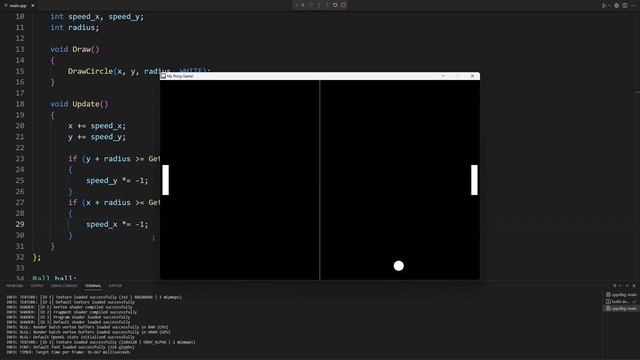Grab the debug toolbar drag handle
This screenshot has width=640, height=360.
pos(297,5)
